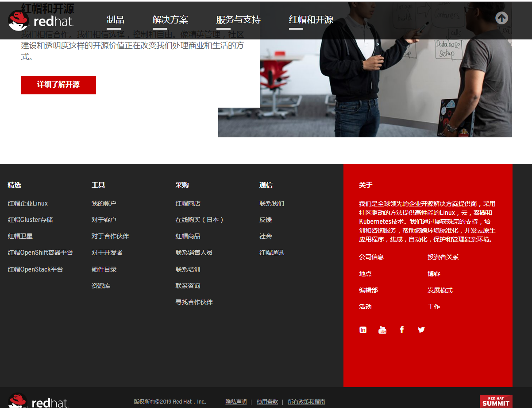This screenshot has height=408, width=532.
Task: Open the 所有政策和指南 footer link
Action: pos(306,402)
